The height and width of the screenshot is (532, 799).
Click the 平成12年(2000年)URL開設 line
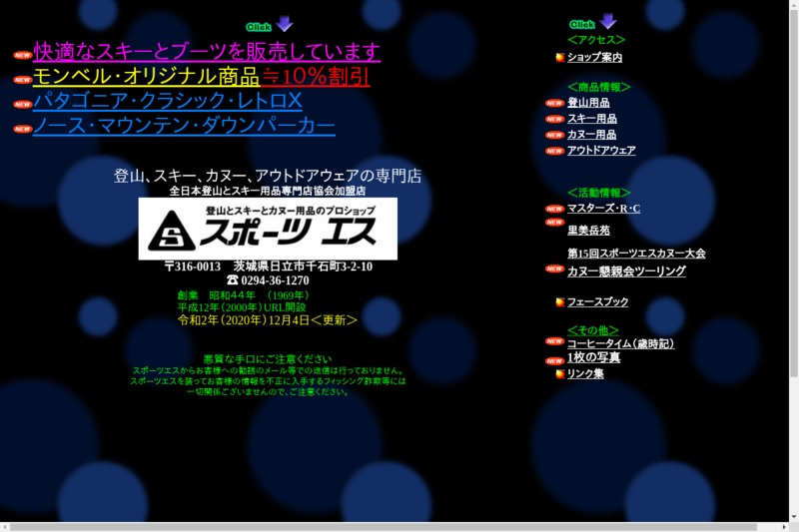pos(242,307)
